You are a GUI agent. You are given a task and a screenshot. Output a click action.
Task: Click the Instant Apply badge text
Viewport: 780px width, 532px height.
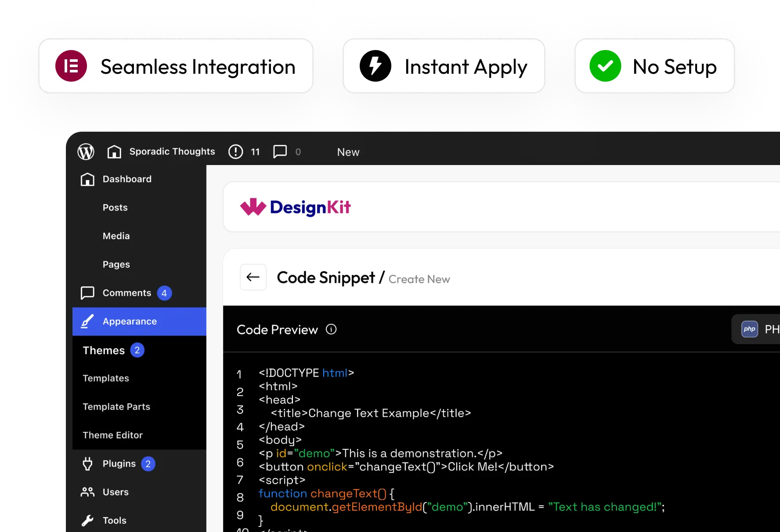coord(466,68)
